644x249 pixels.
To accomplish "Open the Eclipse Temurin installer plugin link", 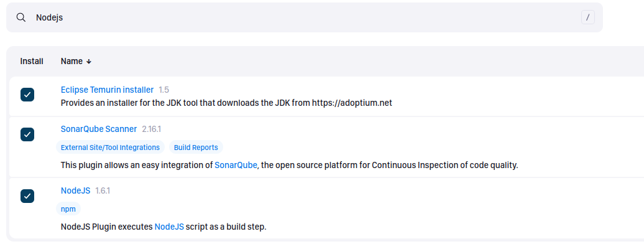I will pyautogui.click(x=107, y=90).
